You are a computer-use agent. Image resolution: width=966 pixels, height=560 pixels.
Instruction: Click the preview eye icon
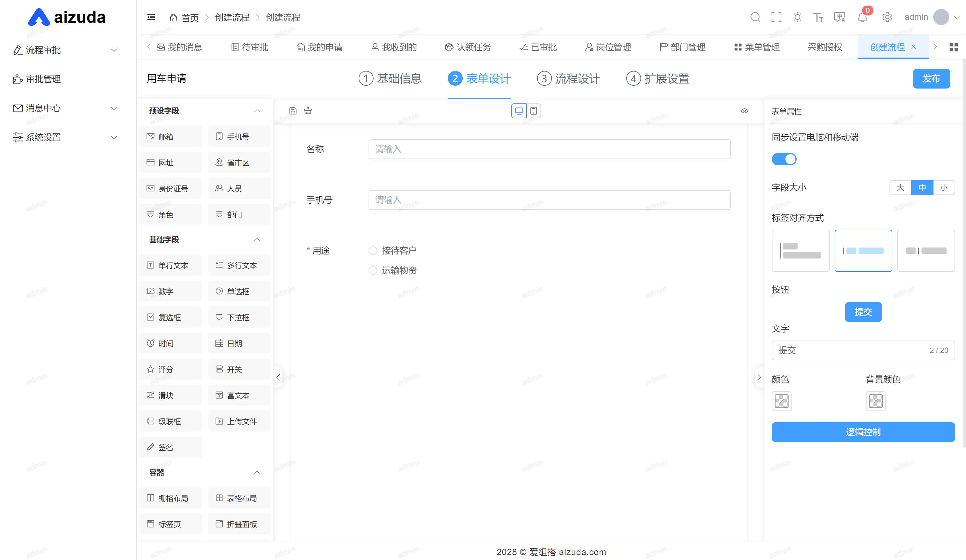tap(745, 111)
